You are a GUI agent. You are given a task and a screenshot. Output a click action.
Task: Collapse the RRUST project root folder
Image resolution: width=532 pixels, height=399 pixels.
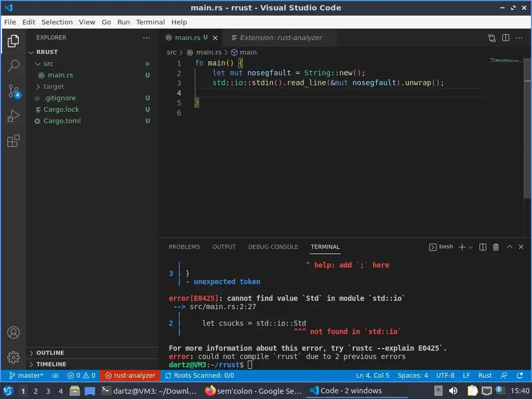[92, 52]
